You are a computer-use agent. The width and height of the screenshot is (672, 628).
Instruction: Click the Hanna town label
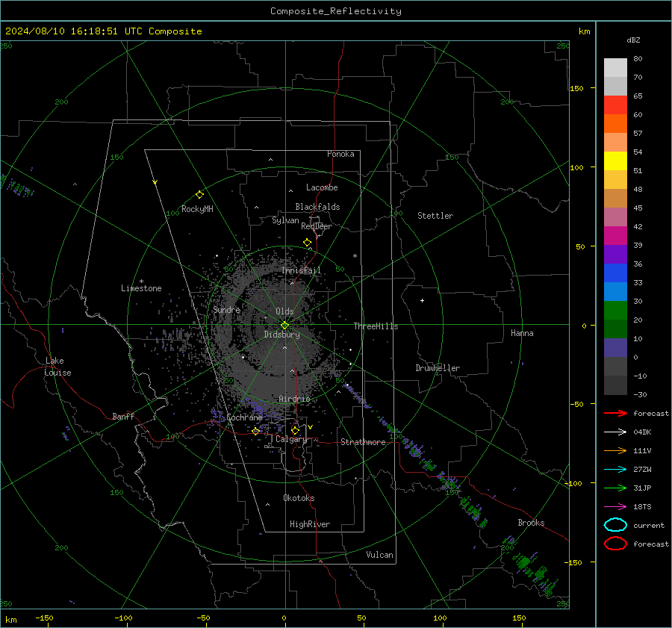(x=522, y=333)
